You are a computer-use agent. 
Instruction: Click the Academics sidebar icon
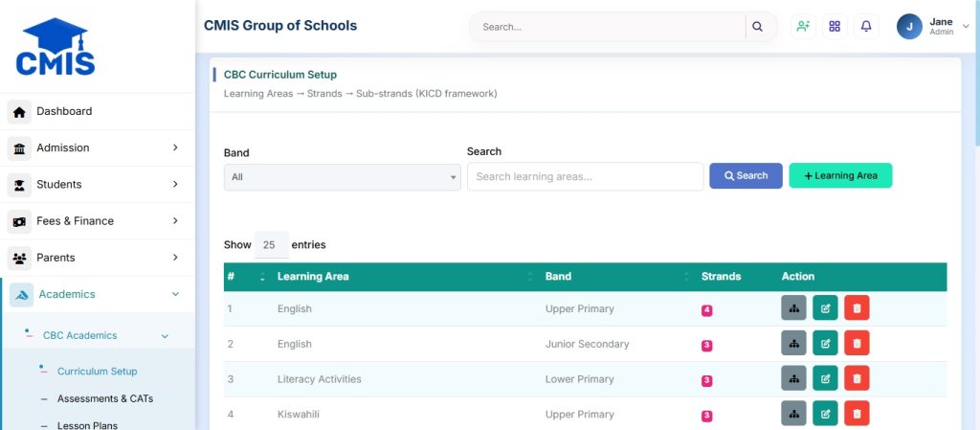[22, 294]
